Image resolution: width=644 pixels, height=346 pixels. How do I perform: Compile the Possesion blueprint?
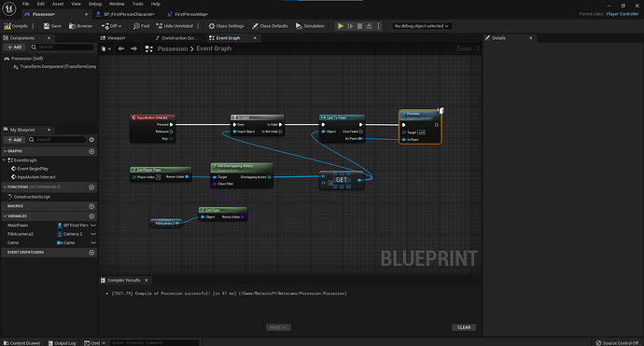pyautogui.click(x=16, y=26)
